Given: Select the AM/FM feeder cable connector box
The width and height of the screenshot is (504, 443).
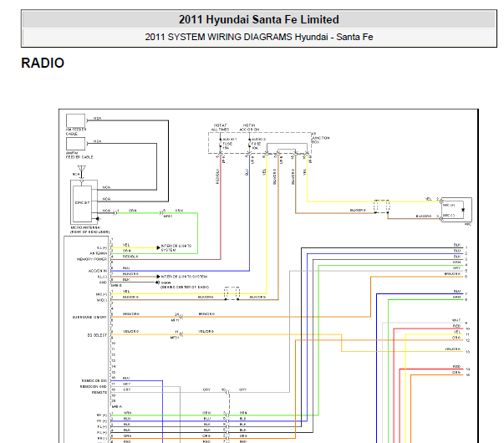Looking at the screenshot, I should [x=75, y=144].
